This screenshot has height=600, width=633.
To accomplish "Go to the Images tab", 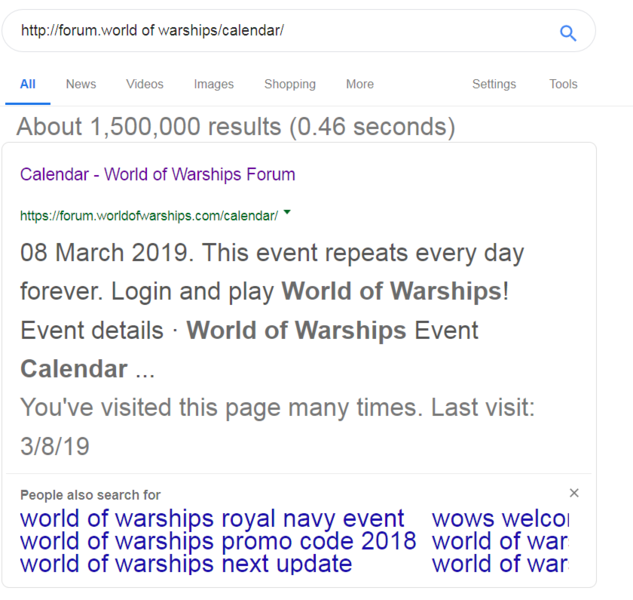I will point(213,84).
